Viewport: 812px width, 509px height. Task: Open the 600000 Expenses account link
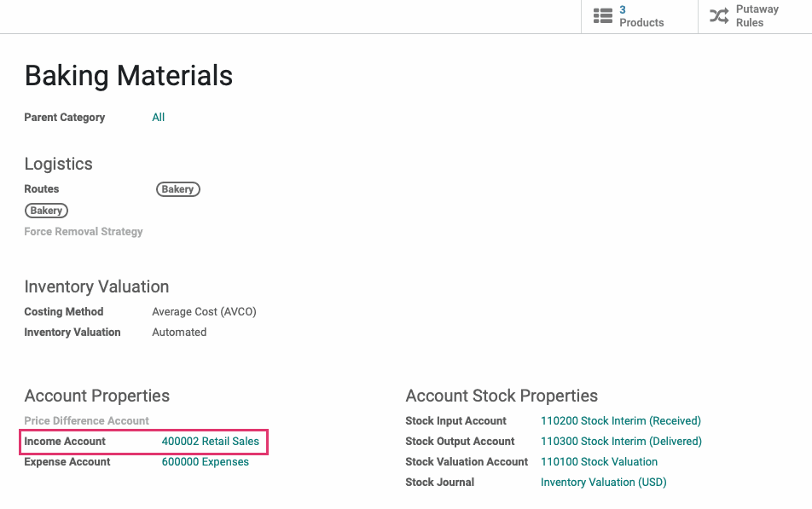pos(205,462)
